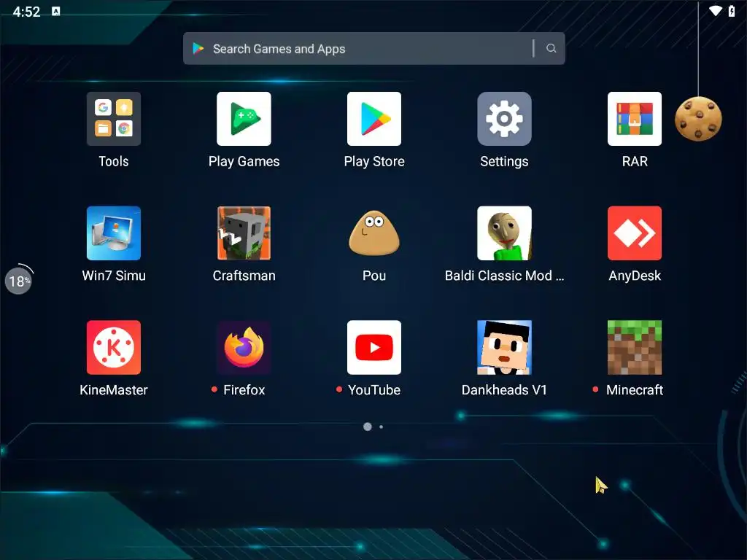Click the 4:52 clock

[x=27, y=12]
